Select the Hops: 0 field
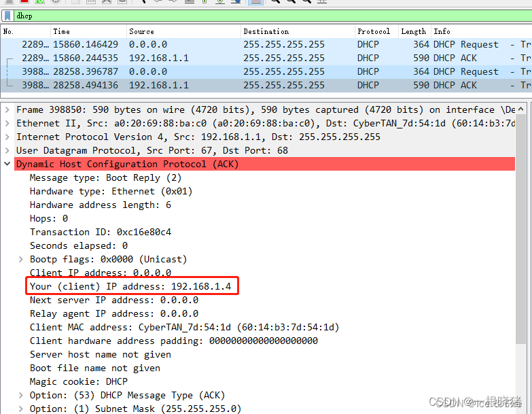The image size is (532, 414). point(49,218)
